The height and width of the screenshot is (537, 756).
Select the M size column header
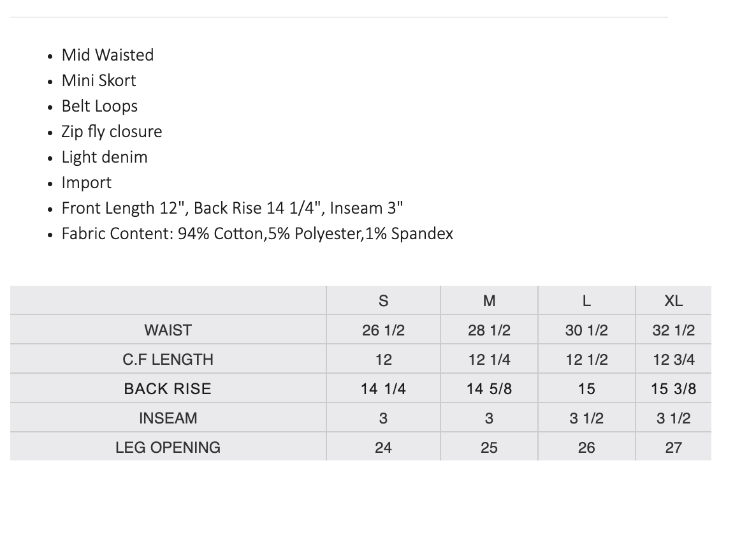click(489, 301)
